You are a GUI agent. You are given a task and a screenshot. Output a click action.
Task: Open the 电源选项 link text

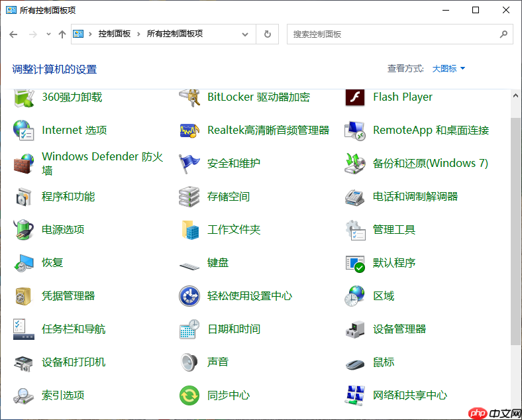tap(63, 230)
